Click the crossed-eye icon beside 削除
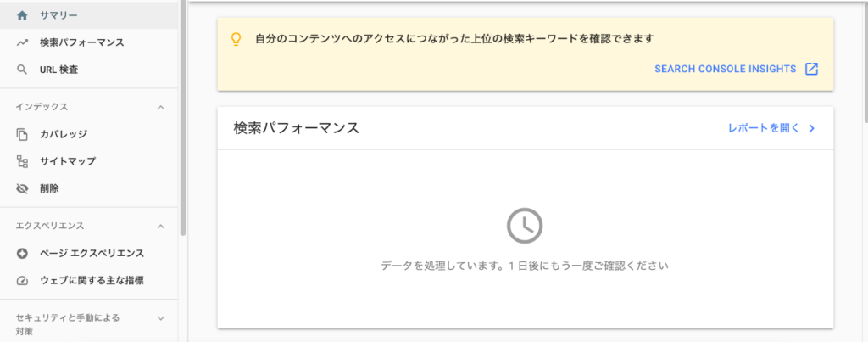The image size is (868, 342). 22,188
